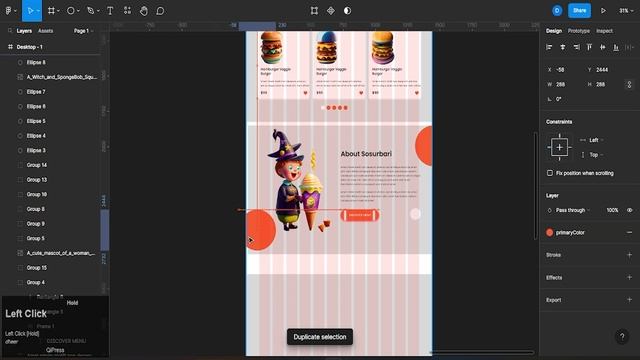Select the Move tool
Image resolution: width=640 pixels, height=360 pixels.
tap(30, 11)
